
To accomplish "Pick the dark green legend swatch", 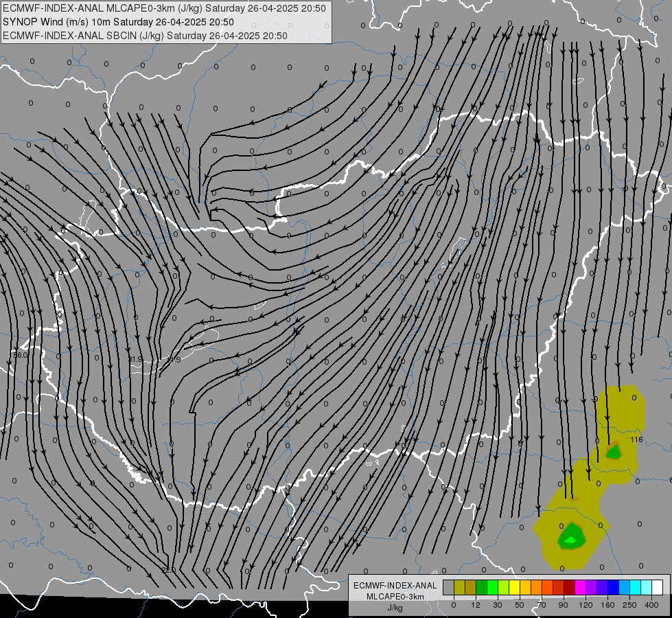I will pyautogui.click(x=482, y=587).
